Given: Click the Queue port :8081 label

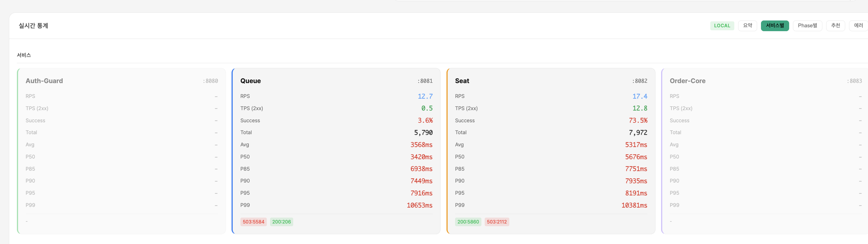Looking at the screenshot, I should tap(425, 81).
